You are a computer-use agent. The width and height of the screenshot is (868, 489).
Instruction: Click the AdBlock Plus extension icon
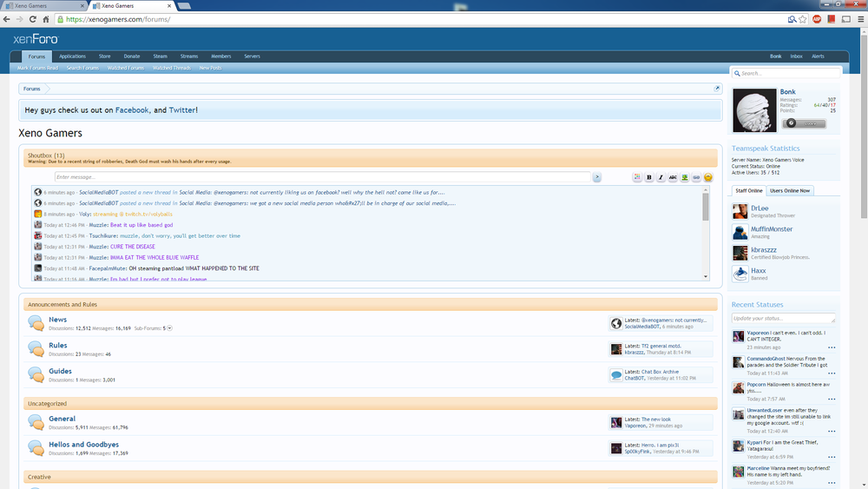pos(817,19)
